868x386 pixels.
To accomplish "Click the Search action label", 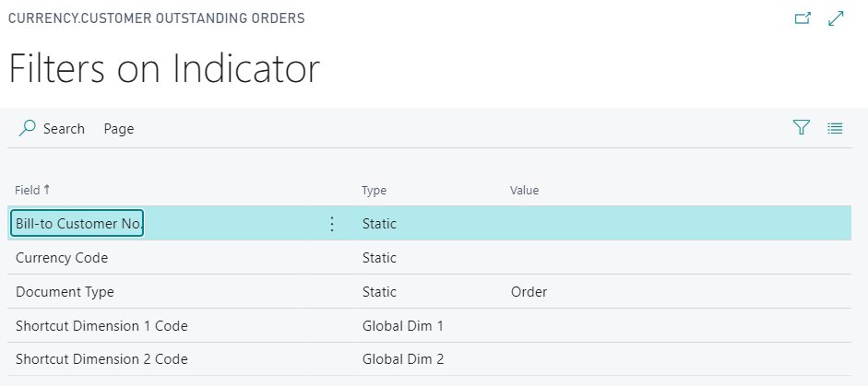I will click(64, 129).
